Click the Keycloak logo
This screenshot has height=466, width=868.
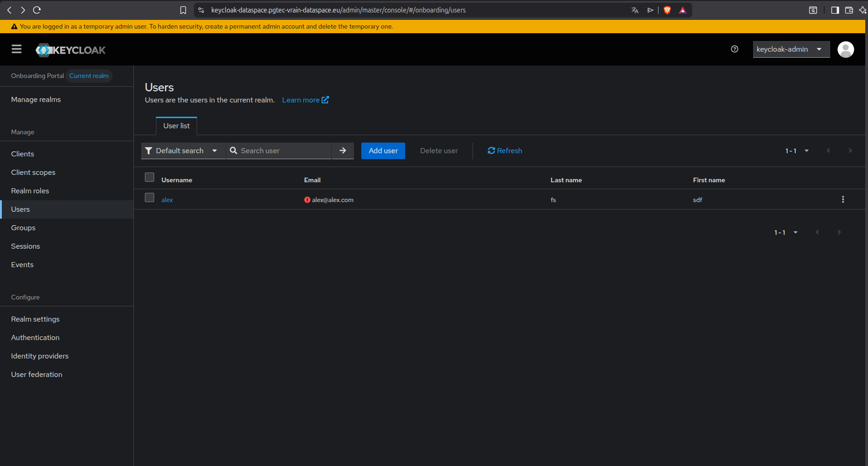coord(71,50)
